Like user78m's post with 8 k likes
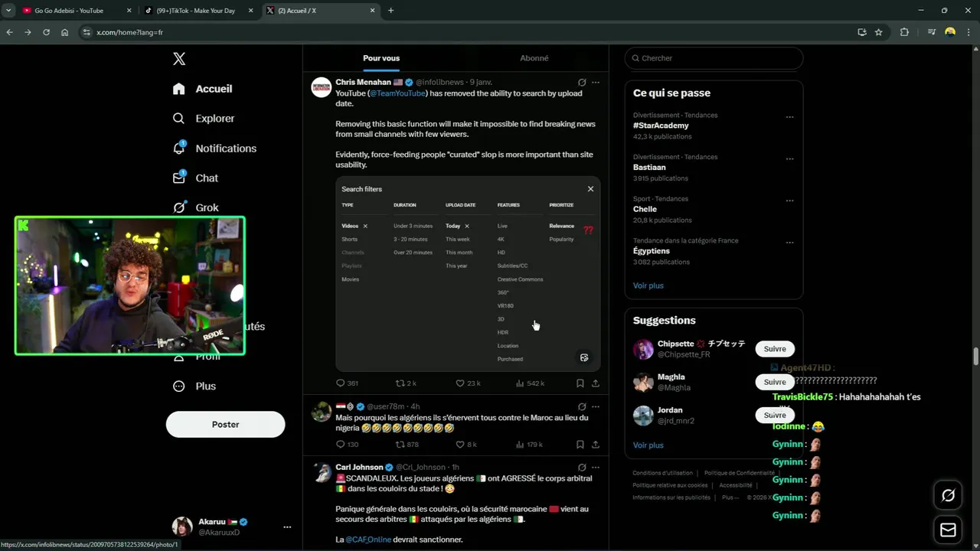Screen dimensions: 980x551 tap(460, 445)
